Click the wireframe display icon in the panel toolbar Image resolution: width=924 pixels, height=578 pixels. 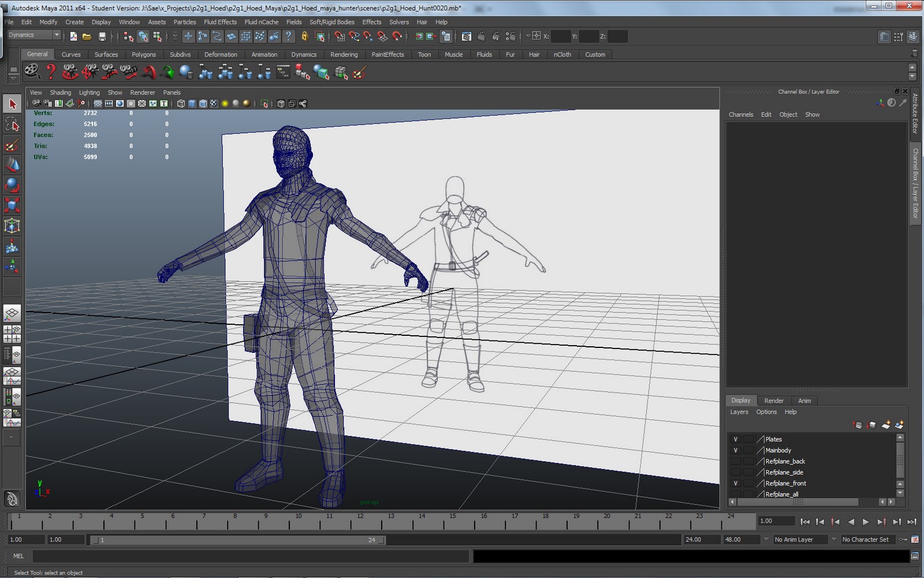181,103
